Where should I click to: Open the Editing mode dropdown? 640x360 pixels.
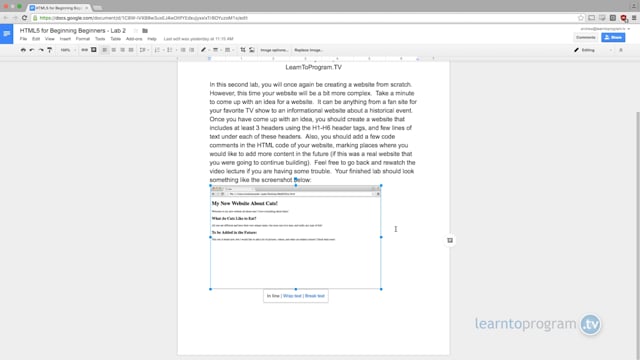tap(593, 50)
